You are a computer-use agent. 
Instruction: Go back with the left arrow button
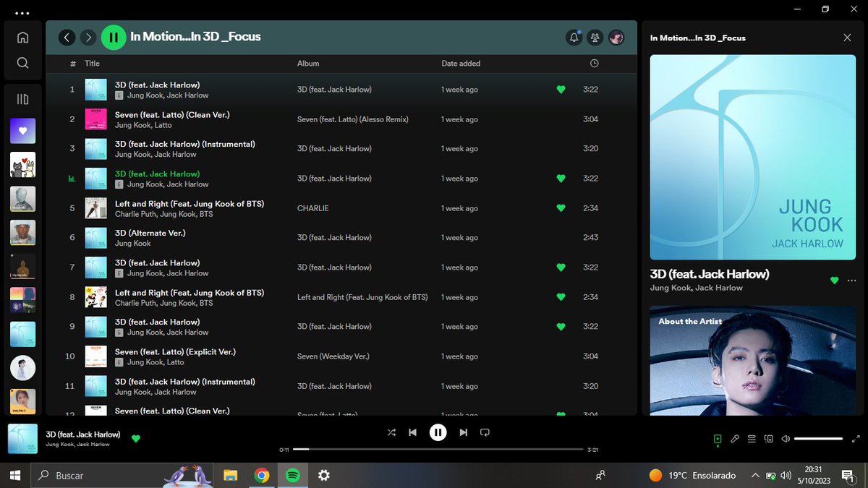click(x=67, y=38)
